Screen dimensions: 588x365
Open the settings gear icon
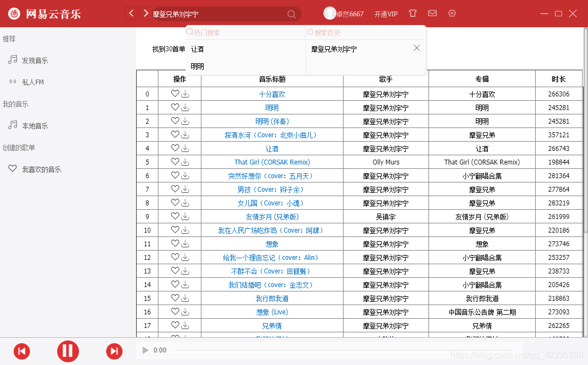(452, 13)
